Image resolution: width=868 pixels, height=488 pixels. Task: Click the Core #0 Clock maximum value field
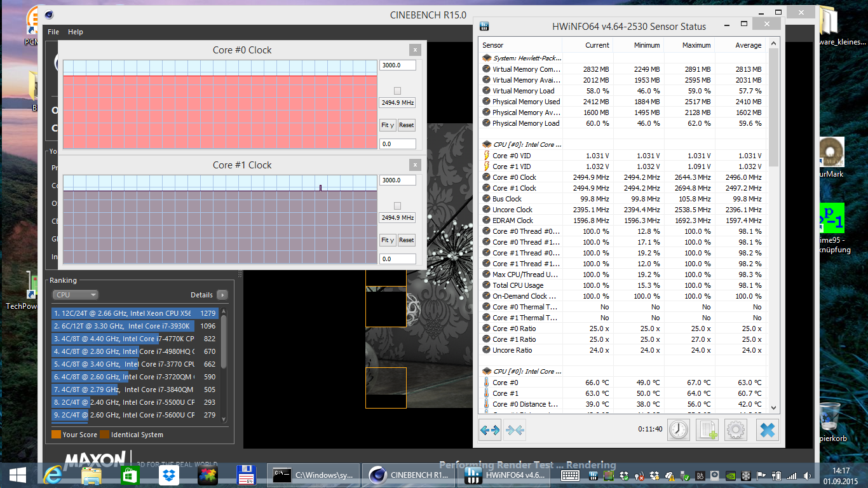[398, 65]
